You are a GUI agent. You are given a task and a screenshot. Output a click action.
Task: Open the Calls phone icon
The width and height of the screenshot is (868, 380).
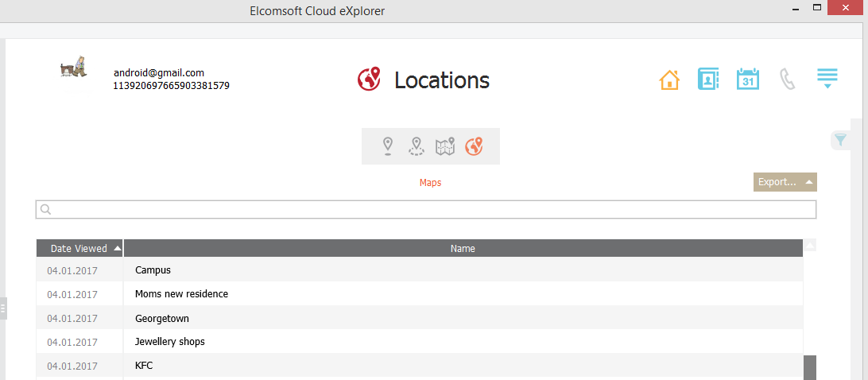(x=787, y=79)
